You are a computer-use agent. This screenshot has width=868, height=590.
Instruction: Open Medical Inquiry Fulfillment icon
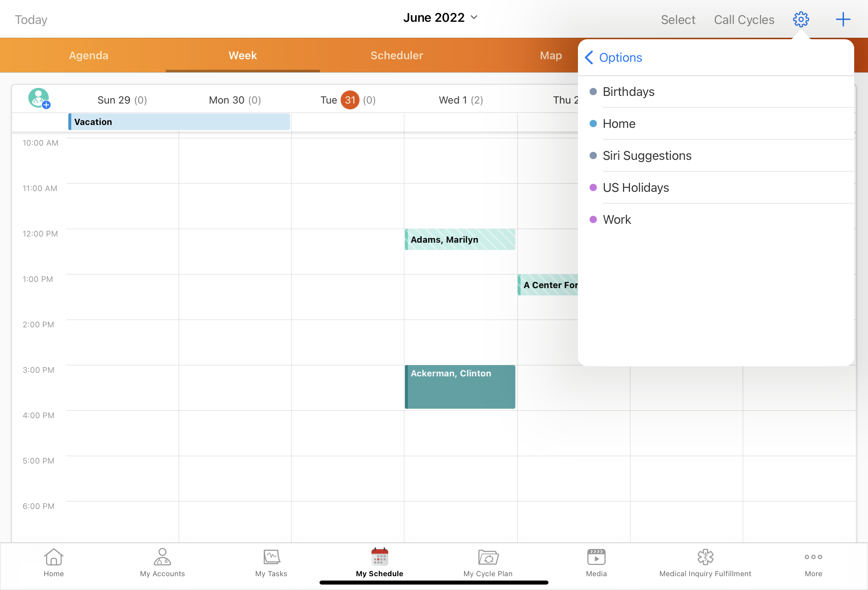(x=705, y=562)
